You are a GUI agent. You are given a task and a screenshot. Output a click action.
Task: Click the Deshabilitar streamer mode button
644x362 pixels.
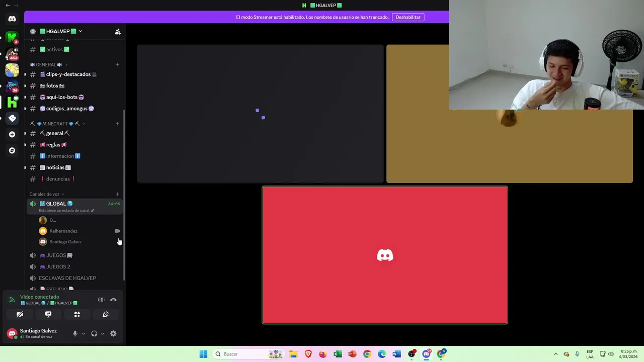408,17
